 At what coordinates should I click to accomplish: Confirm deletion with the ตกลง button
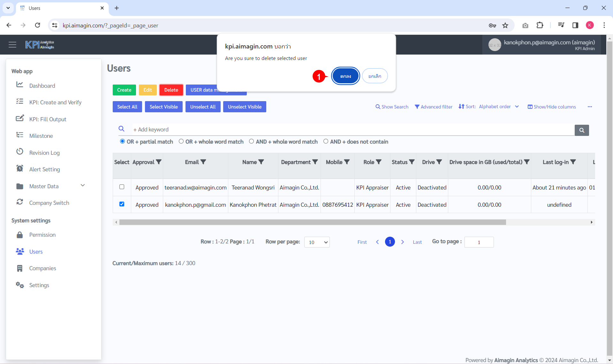click(x=345, y=76)
